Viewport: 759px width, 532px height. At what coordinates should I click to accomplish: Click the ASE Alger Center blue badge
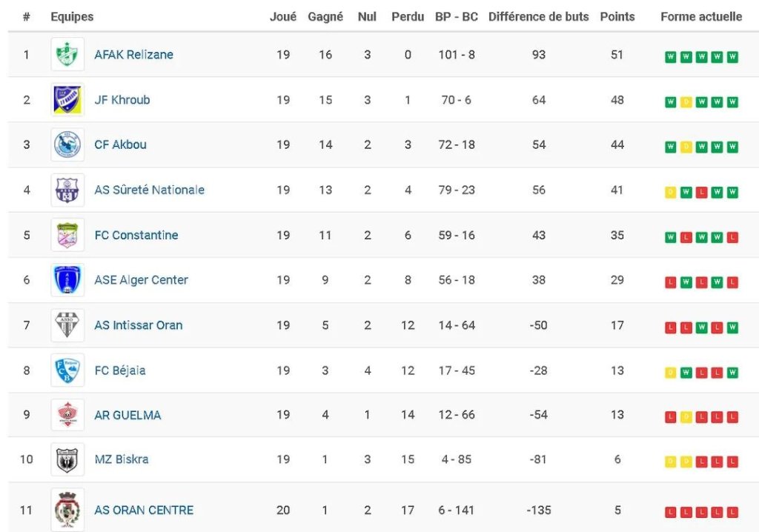[67, 280]
